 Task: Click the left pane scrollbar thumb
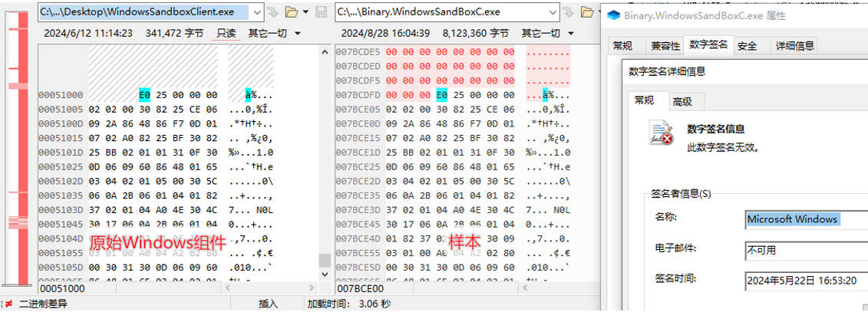325,261
